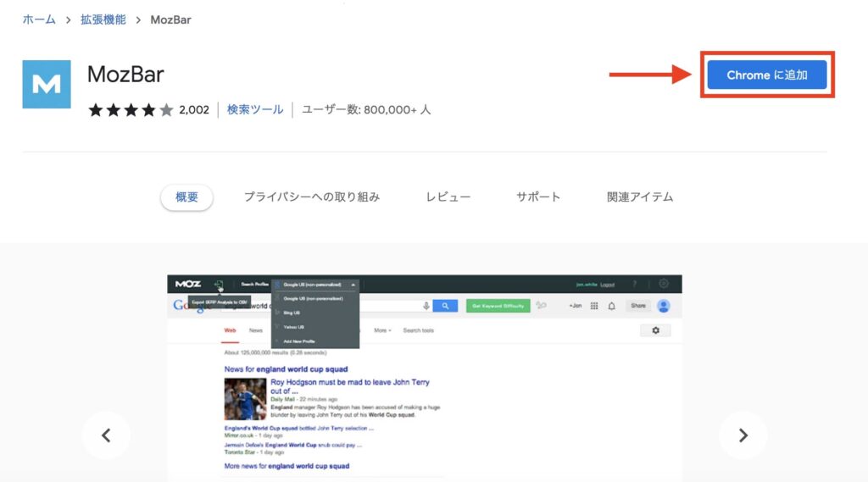Open the search profile dropdown in preview
The height and width of the screenshot is (482, 868).
point(315,285)
